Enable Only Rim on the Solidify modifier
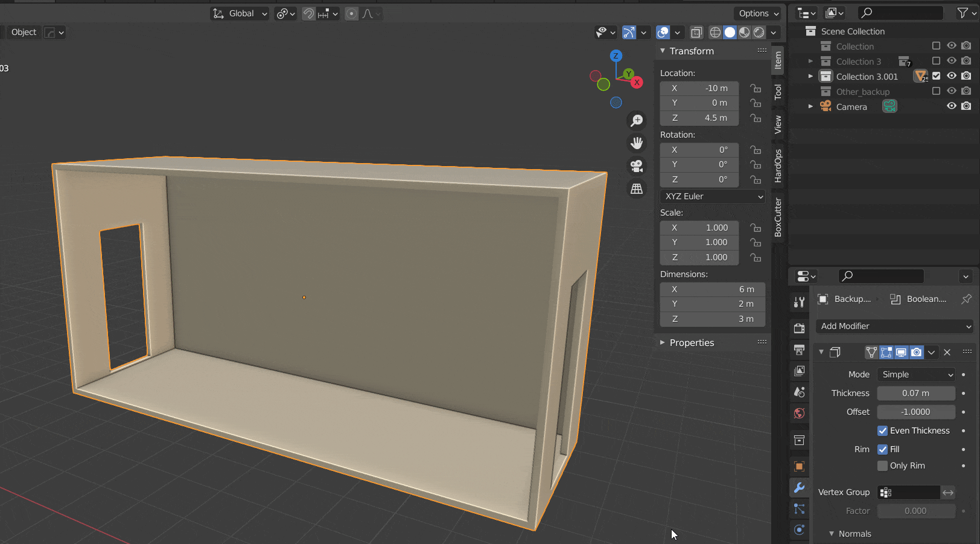The image size is (980, 544). point(882,466)
